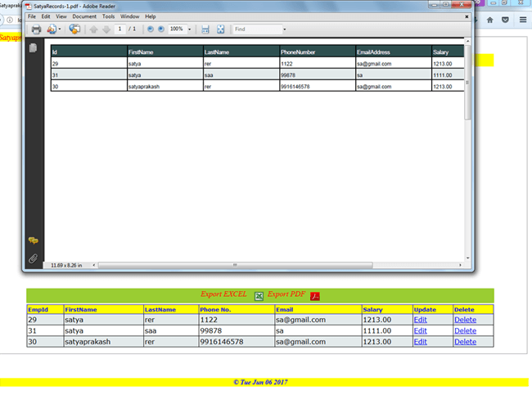Open the Document menu
Screen dimensions: 532x395
tap(84, 16)
